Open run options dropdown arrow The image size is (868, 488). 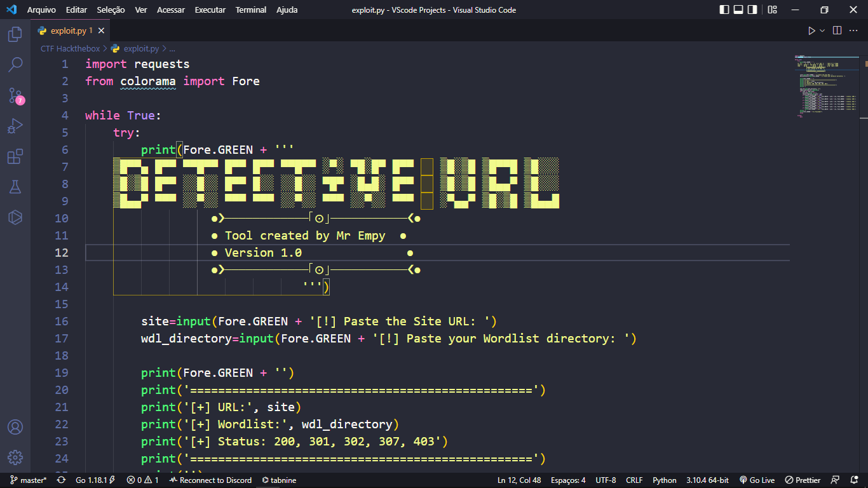point(822,30)
